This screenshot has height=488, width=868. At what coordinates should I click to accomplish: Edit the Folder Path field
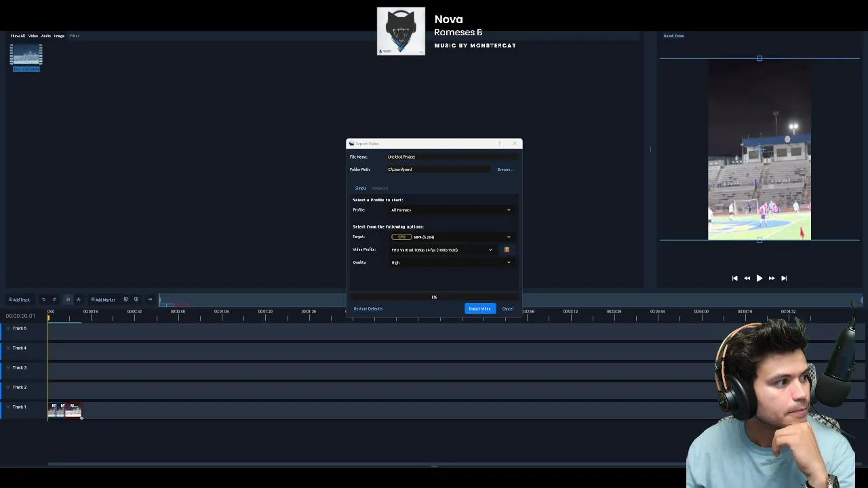click(x=438, y=169)
